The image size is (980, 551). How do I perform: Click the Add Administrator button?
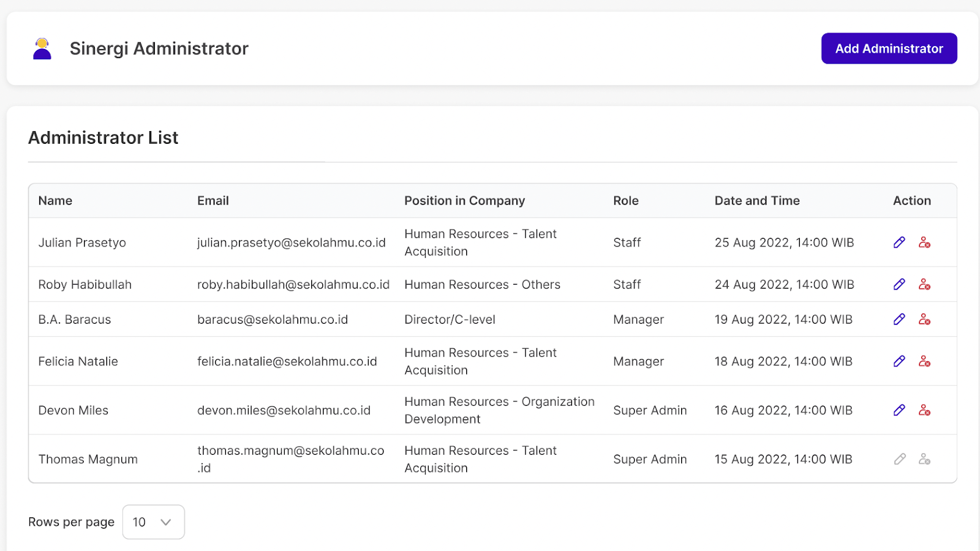[889, 48]
